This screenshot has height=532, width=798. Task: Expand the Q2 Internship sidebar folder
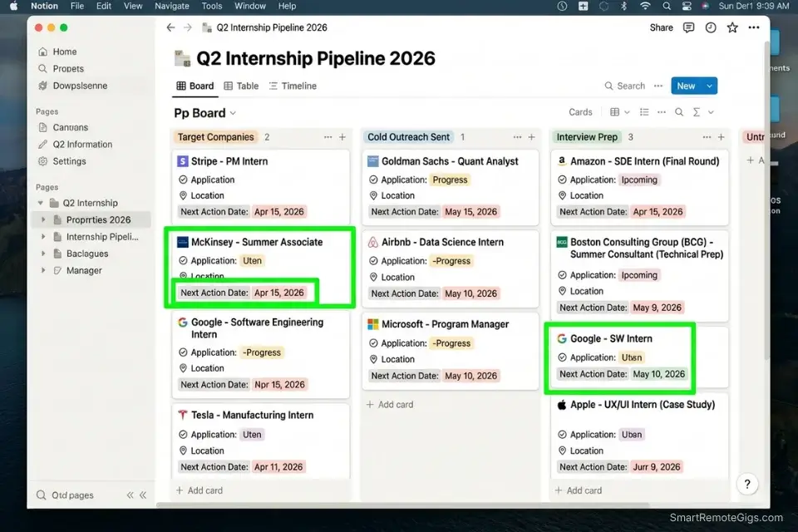point(40,203)
